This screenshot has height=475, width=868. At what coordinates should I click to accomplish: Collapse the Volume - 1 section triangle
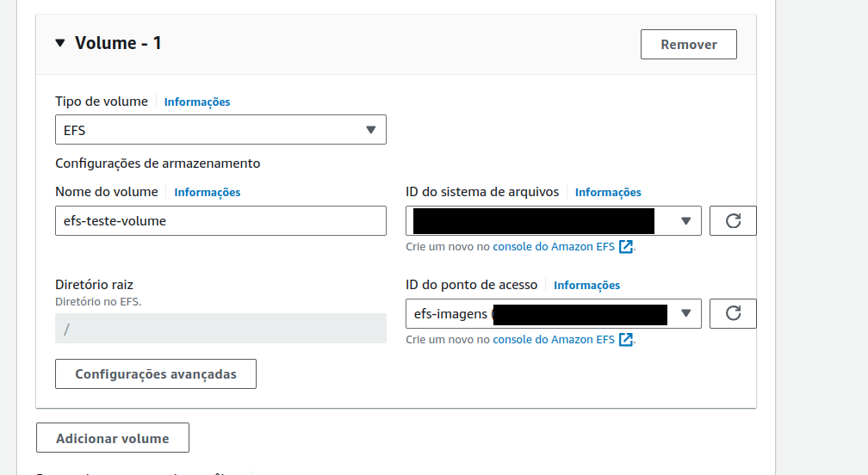pos(60,43)
